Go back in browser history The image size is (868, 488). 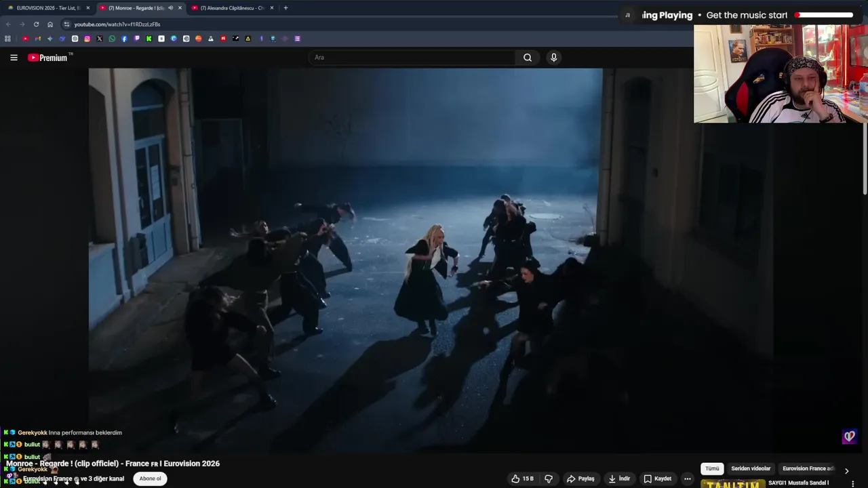click(x=8, y=24)
